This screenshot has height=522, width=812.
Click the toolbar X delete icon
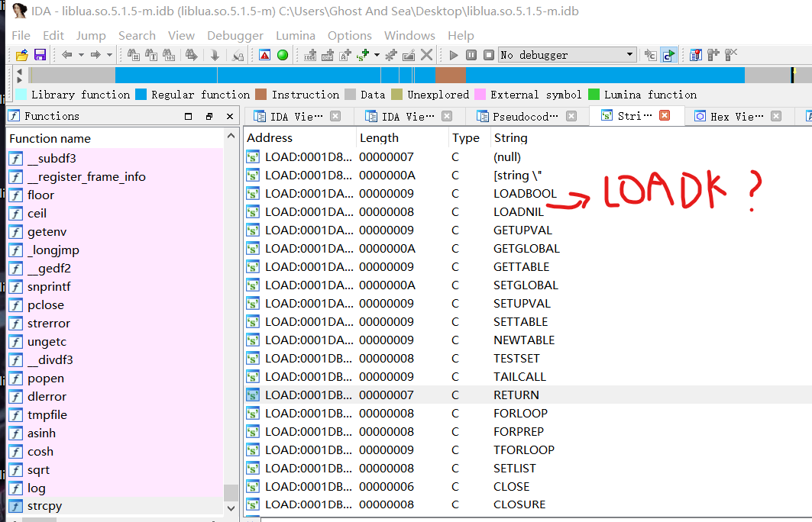click(x=427, y=55)
